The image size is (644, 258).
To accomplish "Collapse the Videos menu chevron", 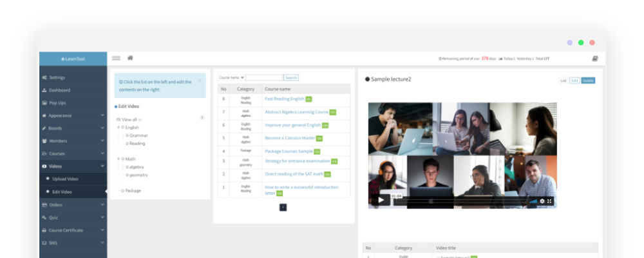I will tap(102, 166).
